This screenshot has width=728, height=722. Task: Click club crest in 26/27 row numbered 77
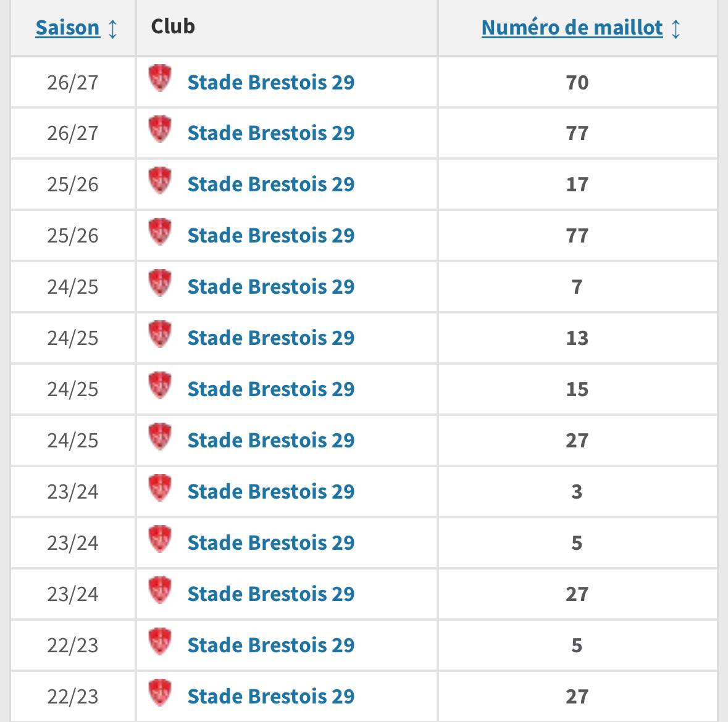(x=160, y=130)
